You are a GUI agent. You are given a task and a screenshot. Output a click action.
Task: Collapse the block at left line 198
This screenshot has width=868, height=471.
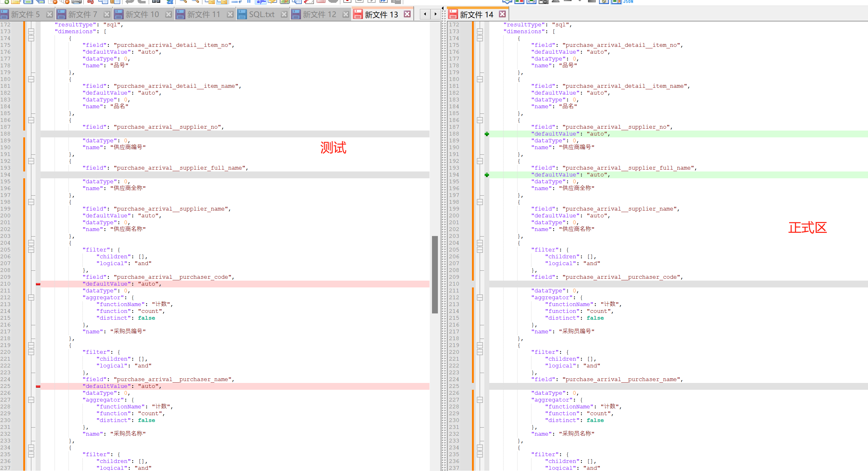point(31,202)
